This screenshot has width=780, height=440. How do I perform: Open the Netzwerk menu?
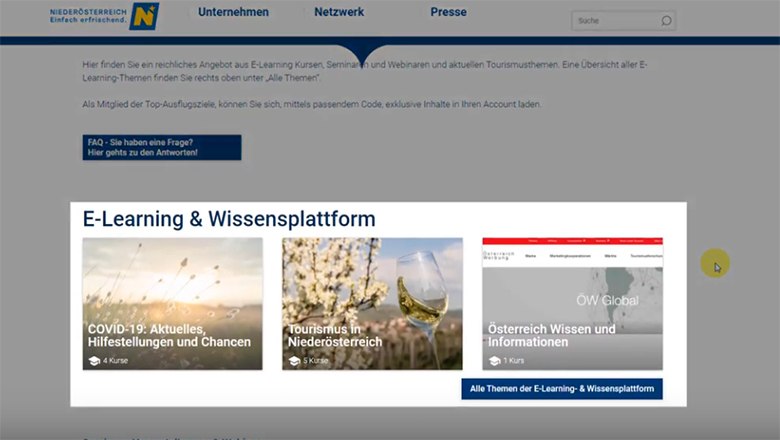pyautogui.click(x=339, y=12)
